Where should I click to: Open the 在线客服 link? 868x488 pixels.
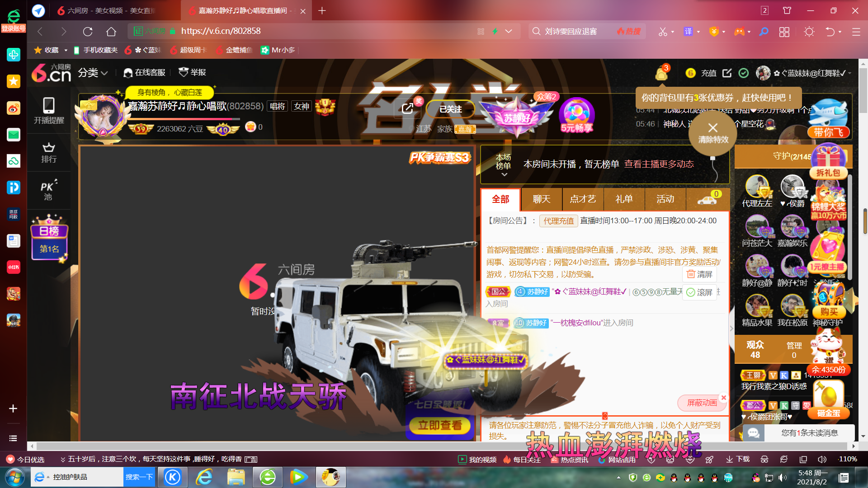pyautogui.click(x=145, y=73)
